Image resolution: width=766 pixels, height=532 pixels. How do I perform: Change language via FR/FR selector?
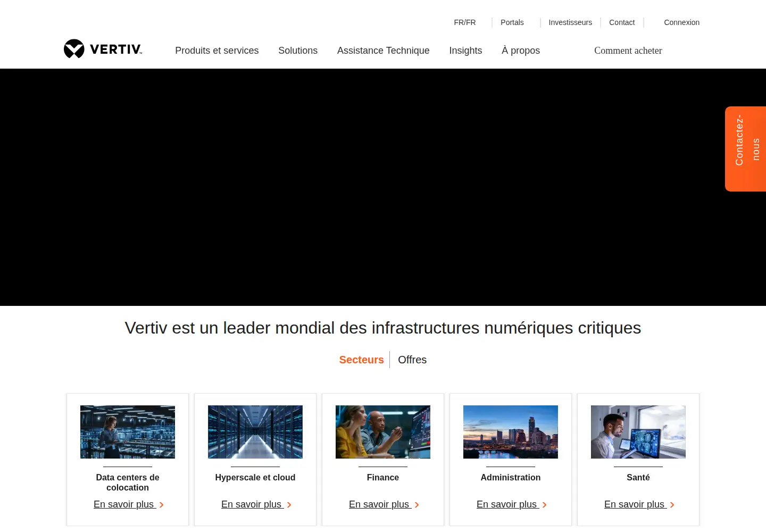(x=465, y=22)
